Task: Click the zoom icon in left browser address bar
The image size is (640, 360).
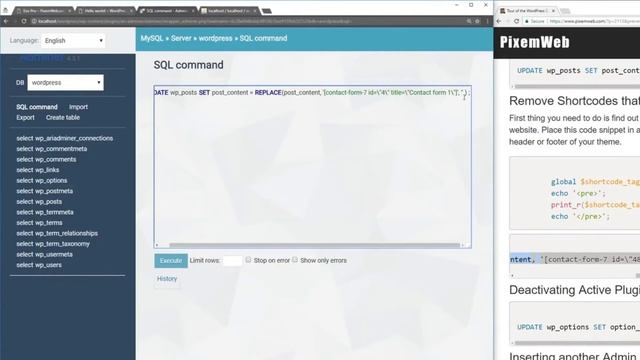Action: click(469, 21)
